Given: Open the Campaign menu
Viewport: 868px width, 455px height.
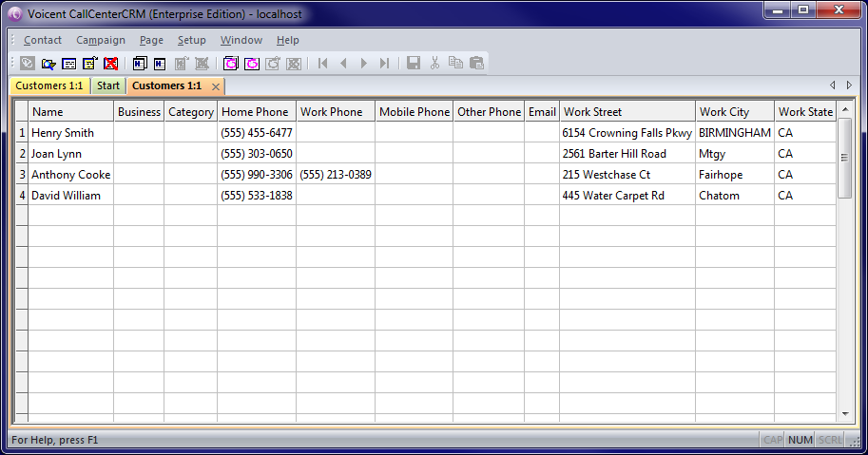Looking at the screenshot, I should (101, 40).
